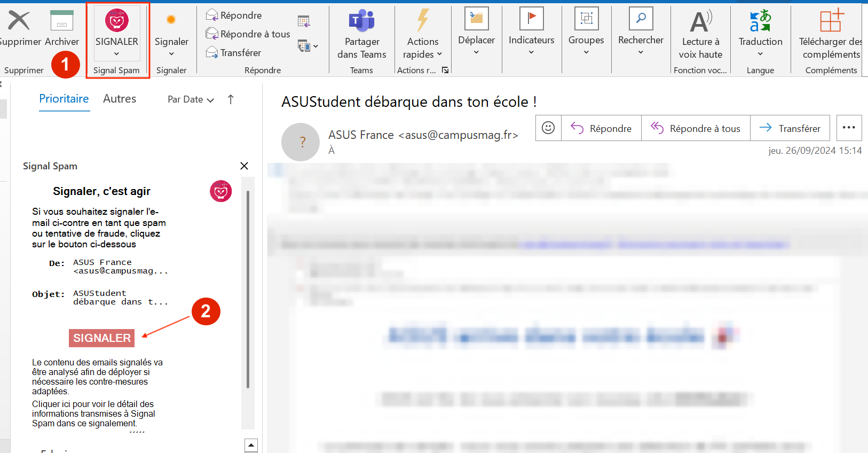Click the "Signaler, c'est agir" heading

pyautogui.click(x=101, y=191)
